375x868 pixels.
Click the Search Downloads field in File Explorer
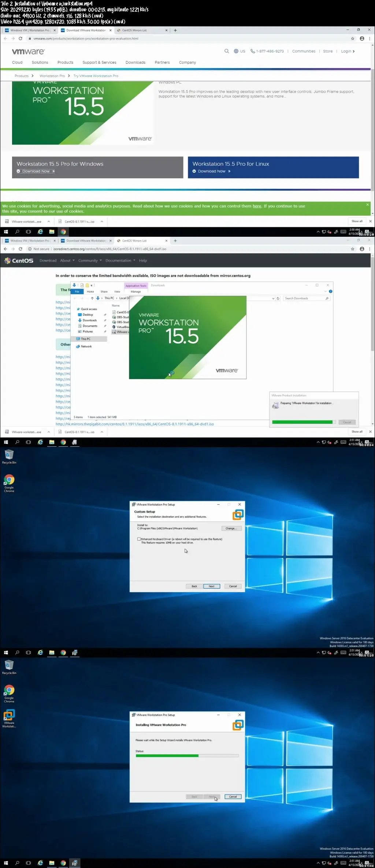[307, 298]
